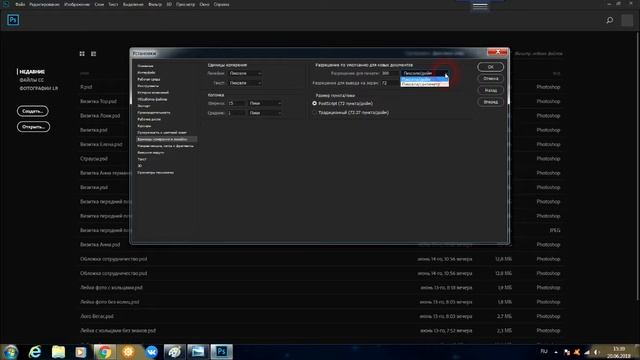Open the ФАЙЛЫ CC section

click(31, 80)
